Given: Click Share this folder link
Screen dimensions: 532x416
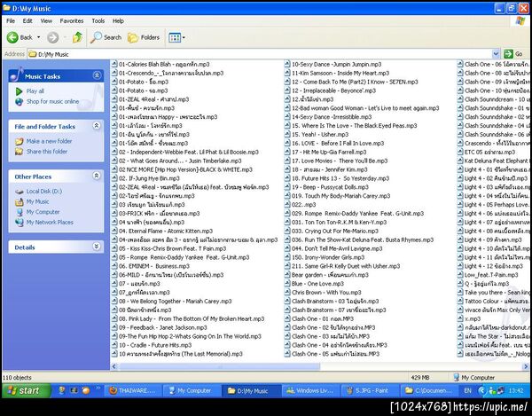Looking at the screenshot, I should (47, 152).
